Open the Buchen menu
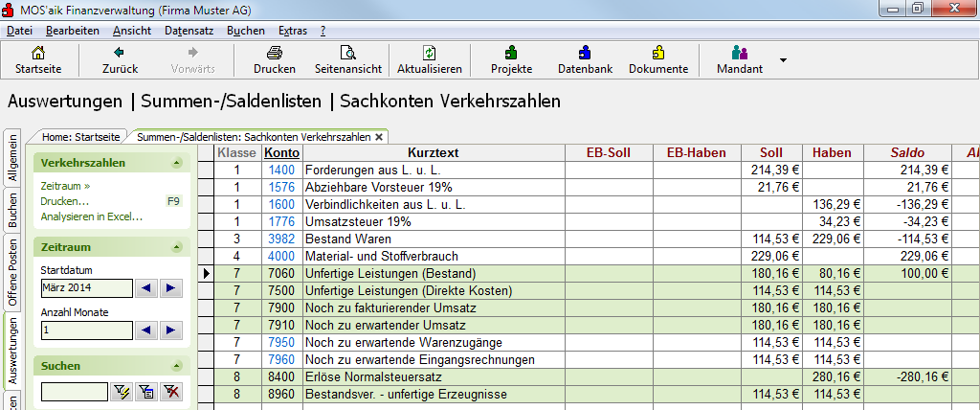Image resolution: width=980 pixels, height=410 pixels. point(246,31)
